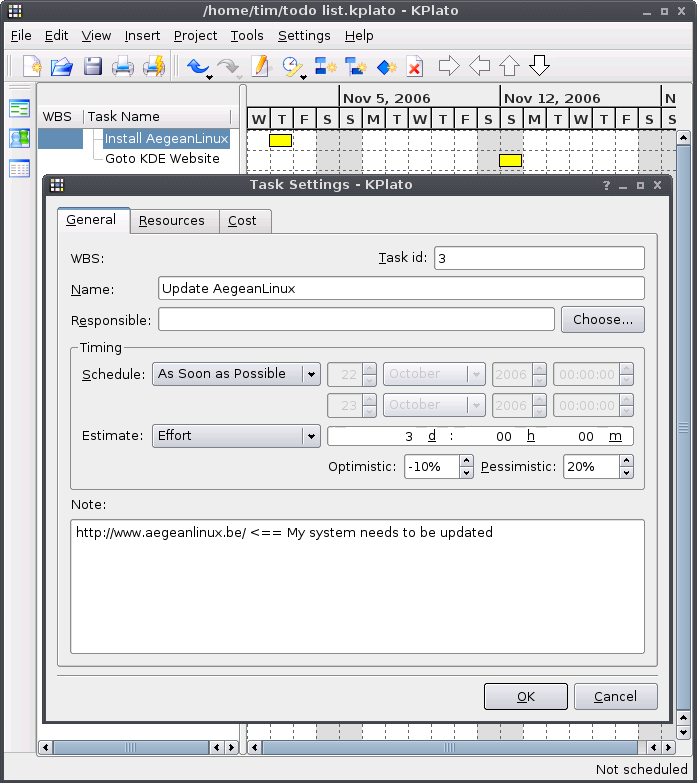Click the KPlato icon in Task Settings title bar
The image size is (697, 783).
57,185
